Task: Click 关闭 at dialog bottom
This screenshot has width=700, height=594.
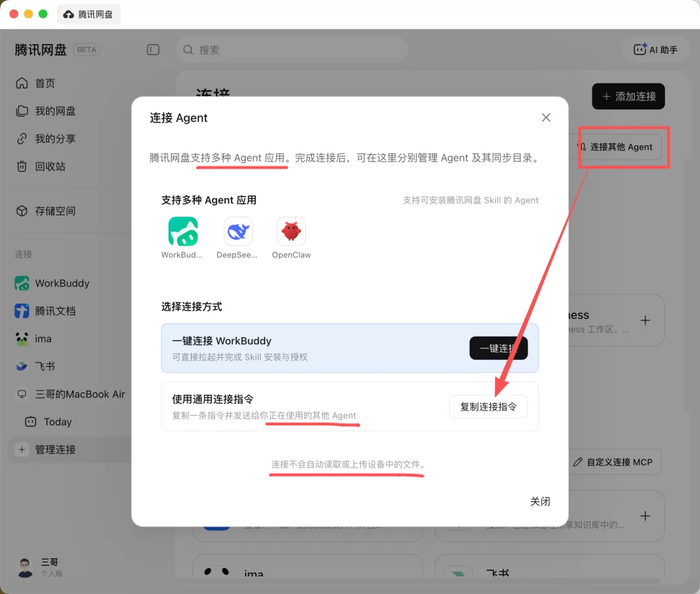Action: 540,501
